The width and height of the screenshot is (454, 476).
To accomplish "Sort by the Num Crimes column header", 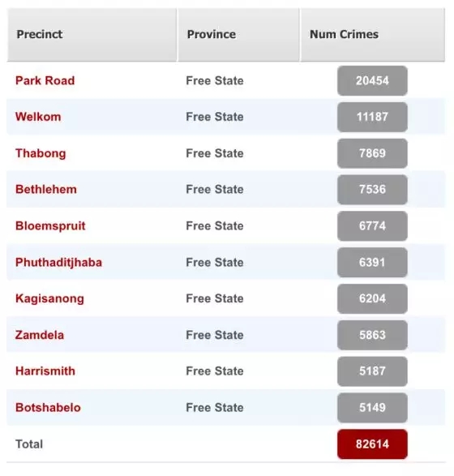I will click(x=373, y=35).
